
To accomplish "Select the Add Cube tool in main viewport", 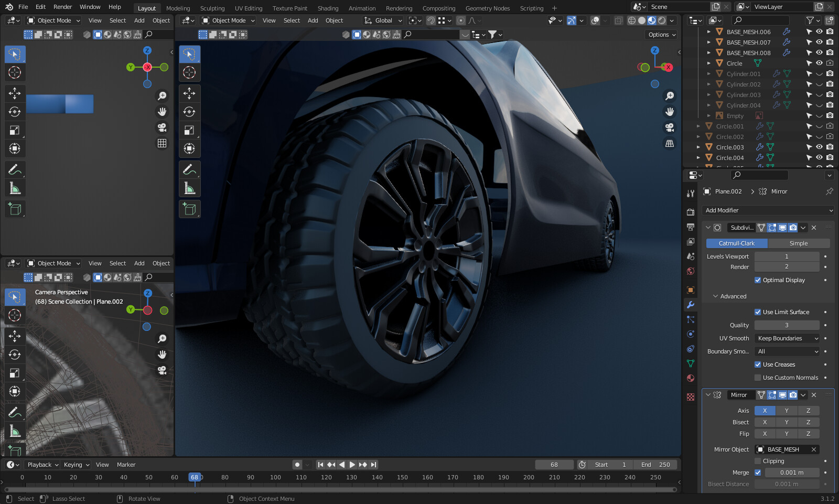I will (189, 209).
